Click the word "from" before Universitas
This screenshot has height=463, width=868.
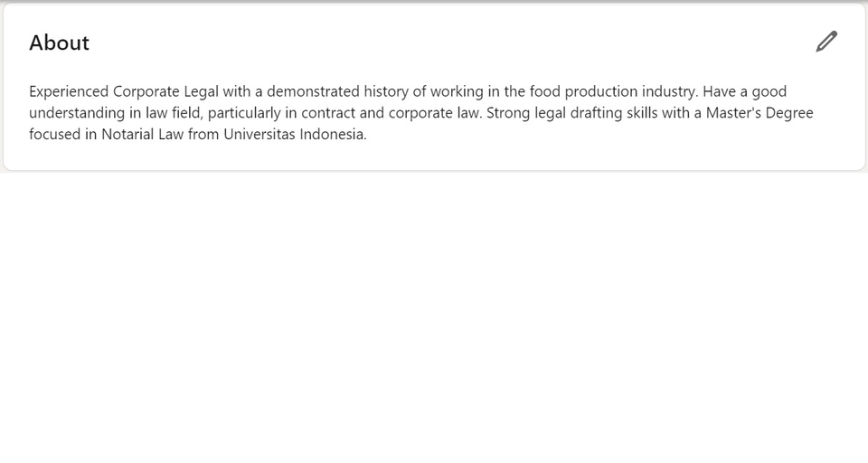click(x=203, y=134)
